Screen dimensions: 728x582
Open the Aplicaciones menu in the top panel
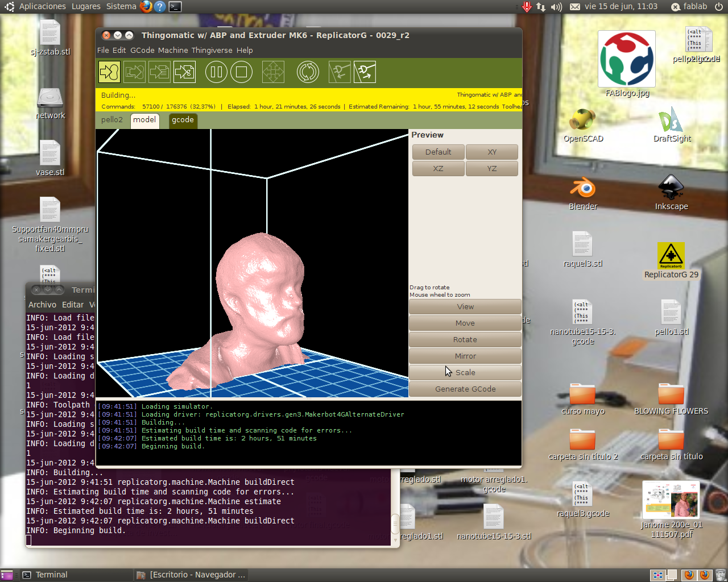(43, 6)
